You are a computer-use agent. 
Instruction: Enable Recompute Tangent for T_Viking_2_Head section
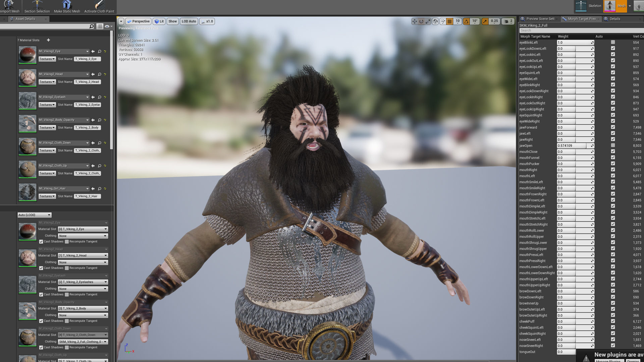(x=67, y=268)
